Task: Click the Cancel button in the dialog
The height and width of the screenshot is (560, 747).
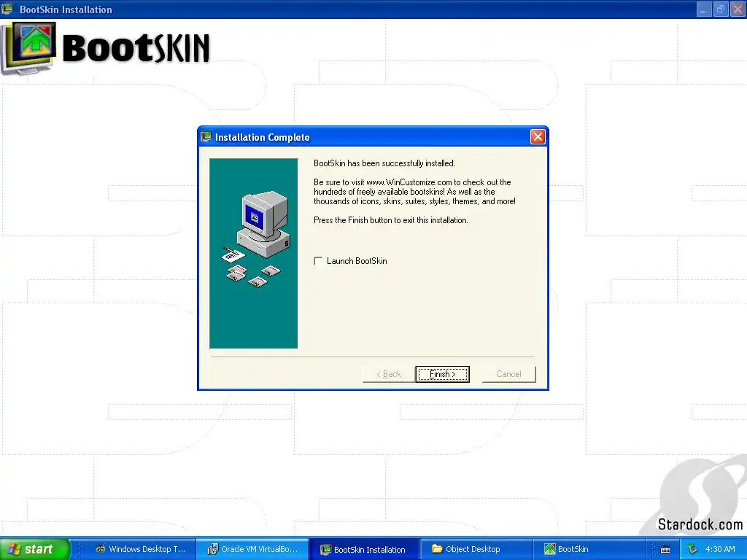Action: coord(508,374)
